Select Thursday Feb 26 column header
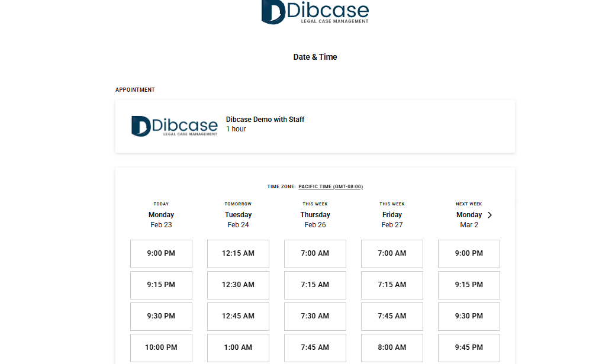 pyautogui.click(x=315, y=215)
